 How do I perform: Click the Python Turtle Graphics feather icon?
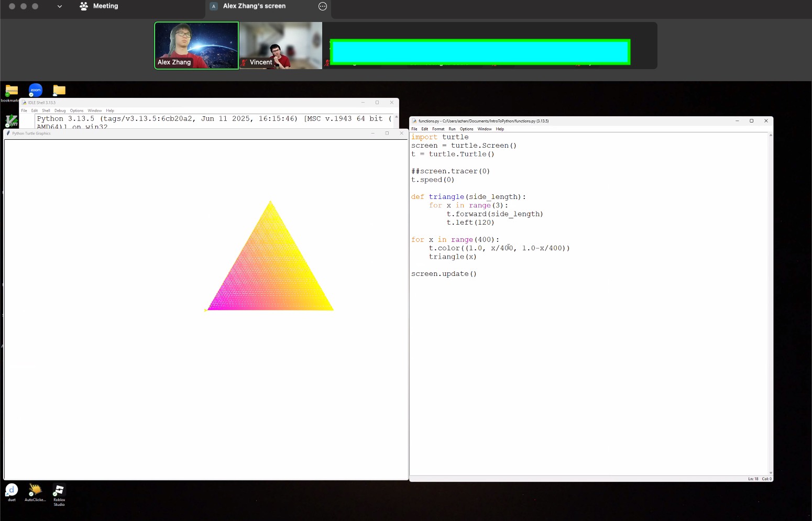tap(8, 134)
